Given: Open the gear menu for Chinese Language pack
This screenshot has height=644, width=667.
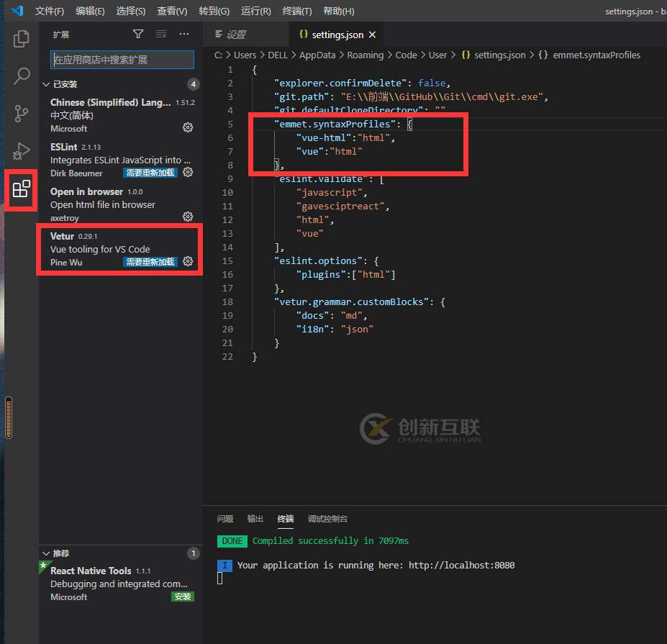Looking at the screenshot, I should pyautogui.click(x=188, y=127).
